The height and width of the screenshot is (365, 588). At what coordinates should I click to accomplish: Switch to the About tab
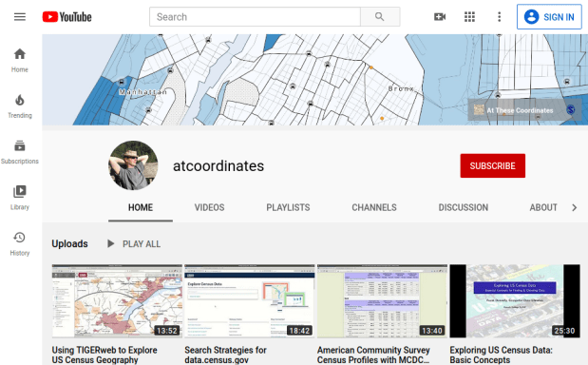coord(543,207)
